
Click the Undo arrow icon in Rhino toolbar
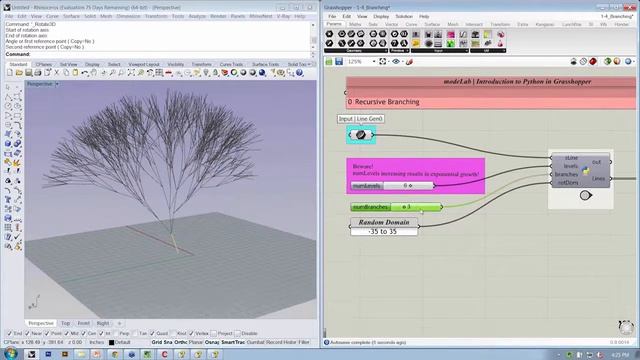point(84,73)
